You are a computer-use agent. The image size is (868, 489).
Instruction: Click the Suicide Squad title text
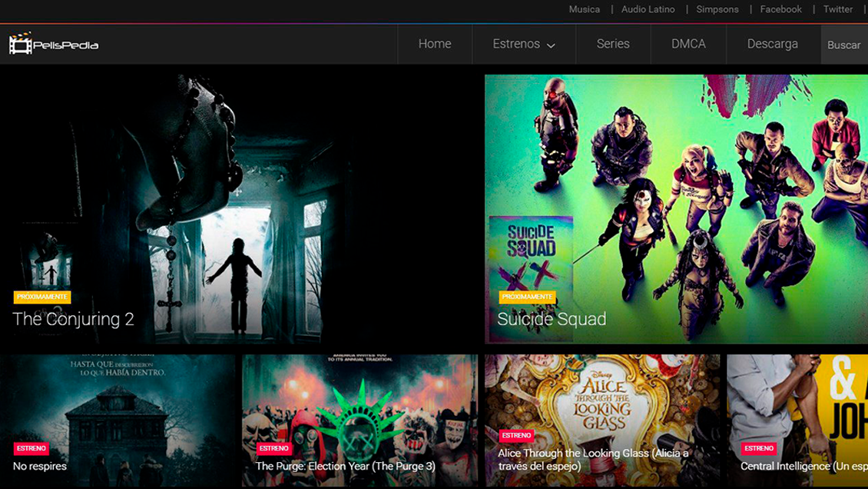pyautogui.click(x=552, y=319)
